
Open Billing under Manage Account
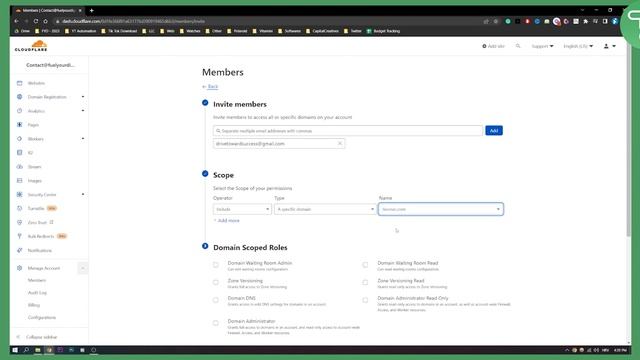(x=34, y=305)
